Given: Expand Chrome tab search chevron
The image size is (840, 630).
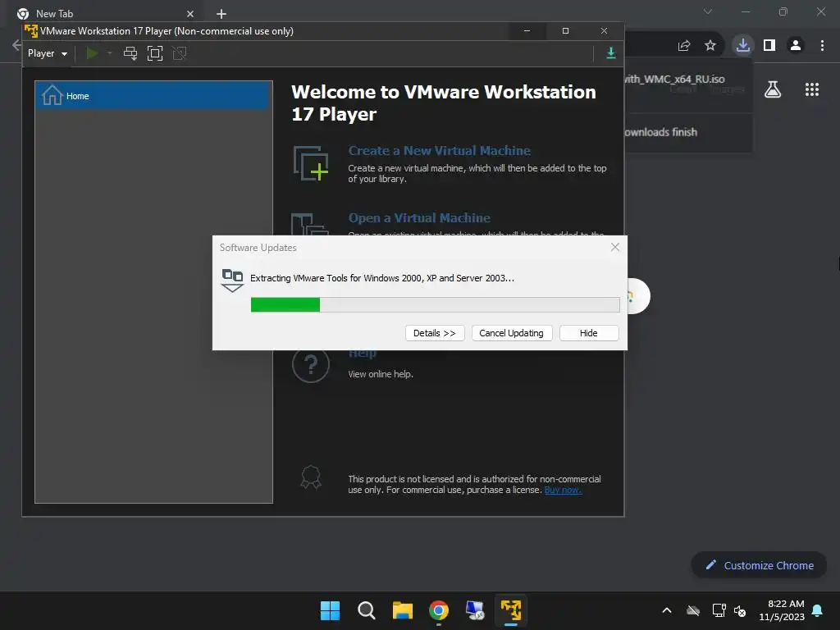Looking at the screenshot, I should [708, 11].
